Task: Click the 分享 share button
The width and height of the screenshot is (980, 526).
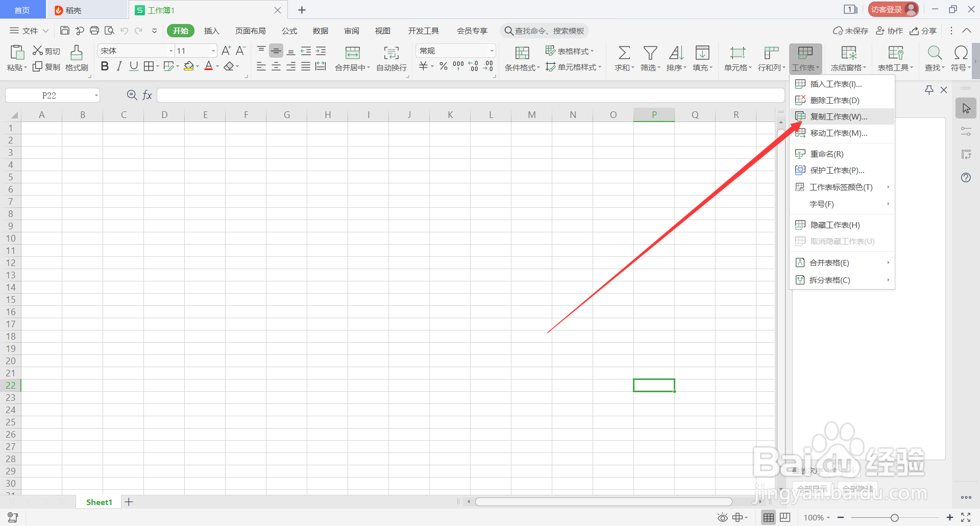Action: [923, 31]
